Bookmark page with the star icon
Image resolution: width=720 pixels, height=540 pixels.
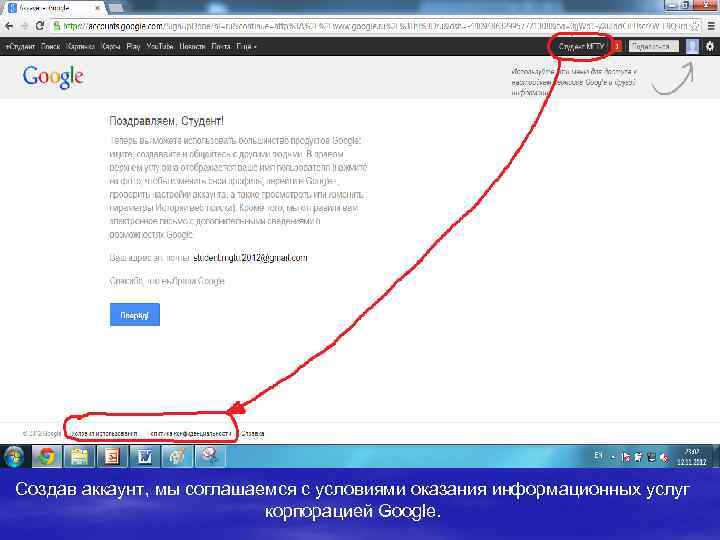(696, 26)
